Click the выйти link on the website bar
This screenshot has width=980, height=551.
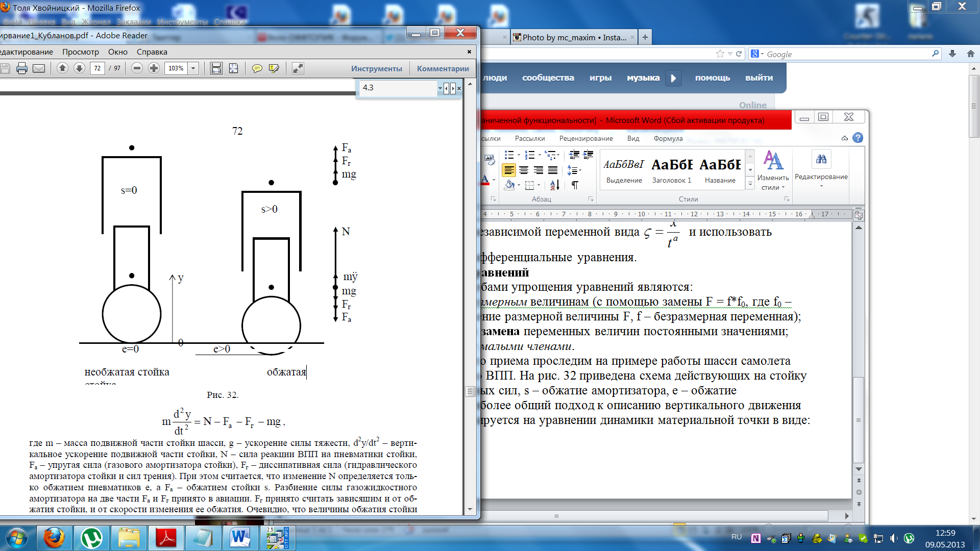tap(759, 78)
